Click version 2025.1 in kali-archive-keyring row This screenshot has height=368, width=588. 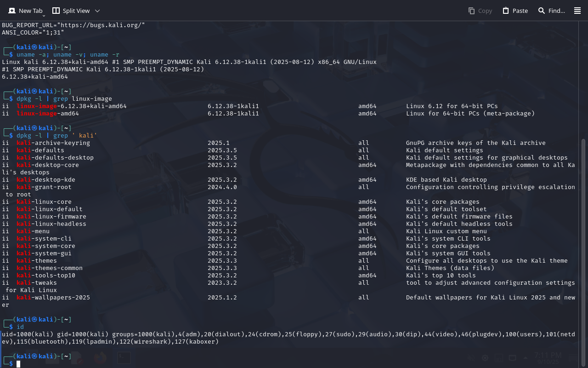click(x=219, y=143)
